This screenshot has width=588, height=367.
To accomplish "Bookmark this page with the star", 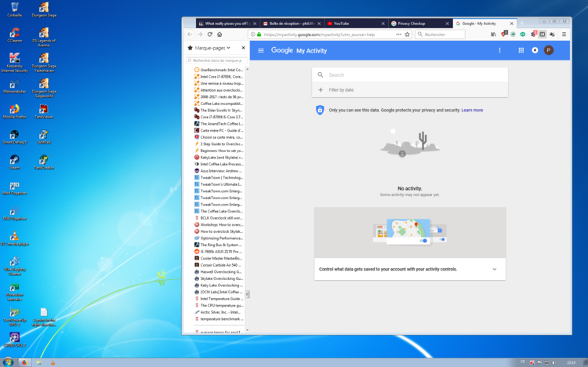I will (x=407, y=35).
